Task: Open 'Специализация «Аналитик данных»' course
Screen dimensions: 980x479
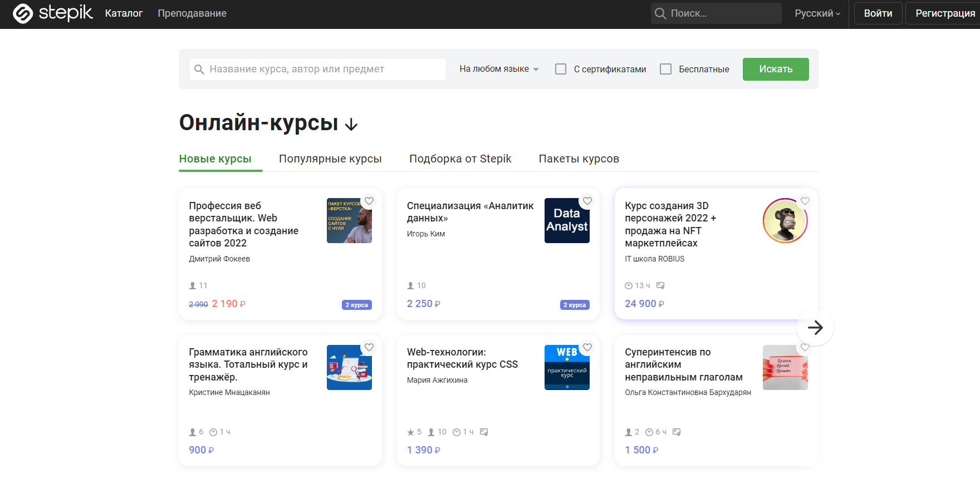Action: [x=470, y=212]
